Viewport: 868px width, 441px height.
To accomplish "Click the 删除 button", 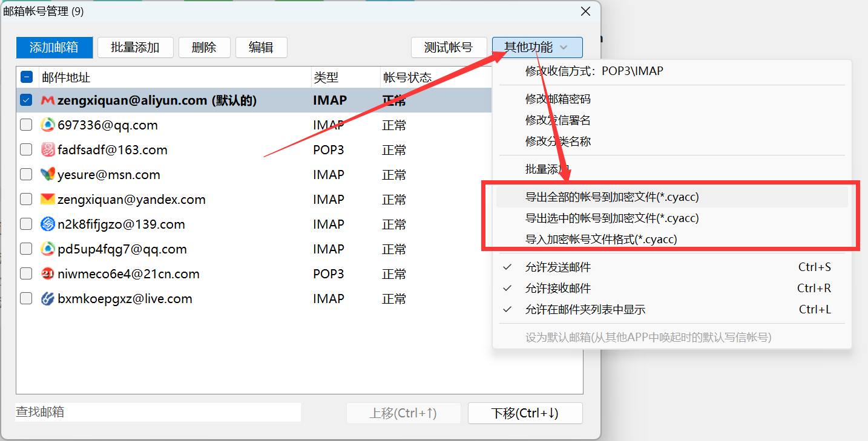I will pos(205,48).
